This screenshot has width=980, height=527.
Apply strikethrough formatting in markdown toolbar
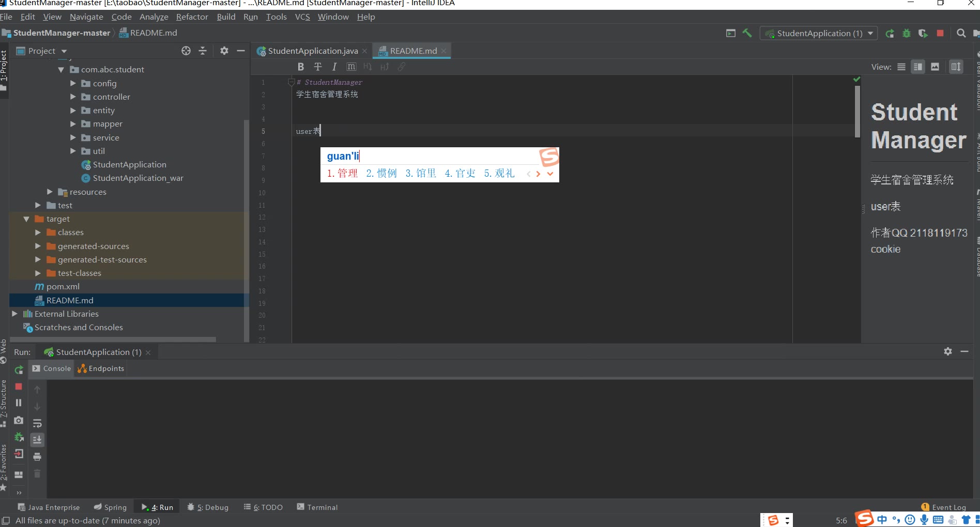pyautogui.click(x=318, y=67)
